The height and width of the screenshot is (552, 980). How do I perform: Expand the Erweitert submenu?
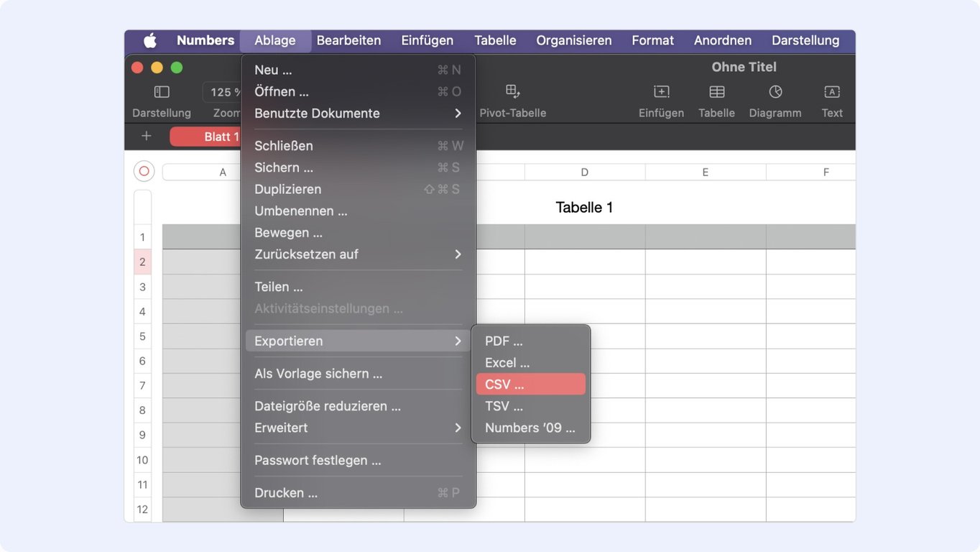tap(358, 428)
